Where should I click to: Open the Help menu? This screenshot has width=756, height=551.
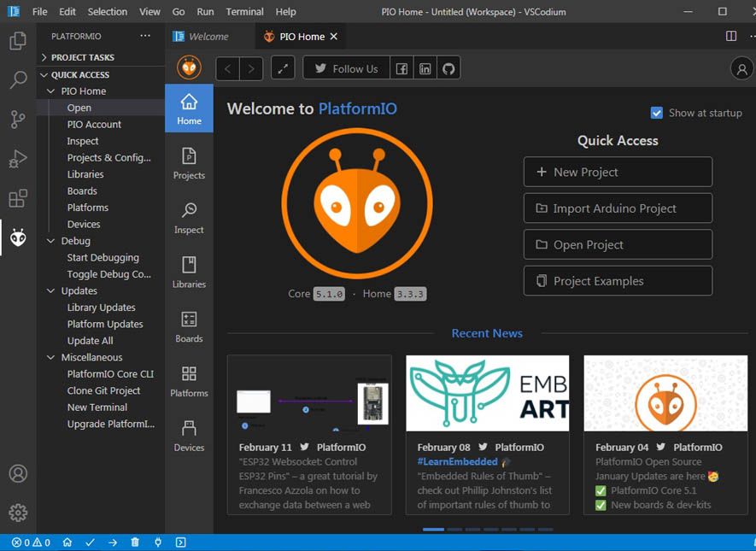click(x=285, y=12)
